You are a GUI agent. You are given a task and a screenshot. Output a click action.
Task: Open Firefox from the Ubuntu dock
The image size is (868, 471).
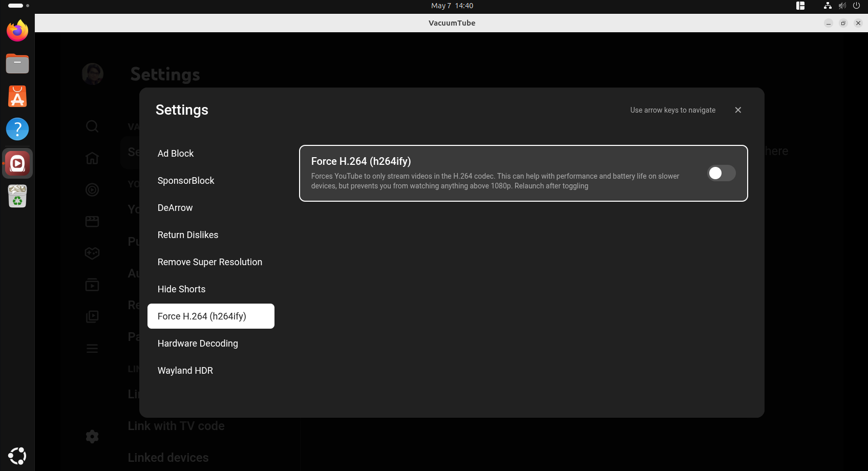point(17,31)
